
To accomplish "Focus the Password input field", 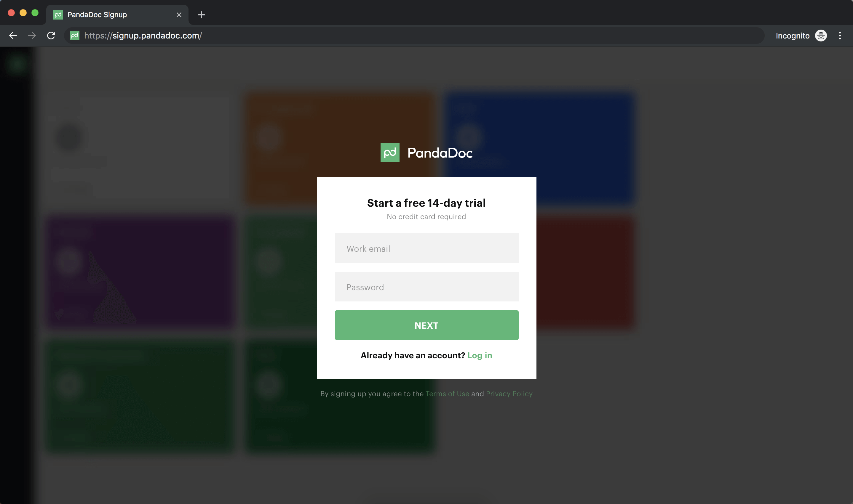I will tap(426, 287).
